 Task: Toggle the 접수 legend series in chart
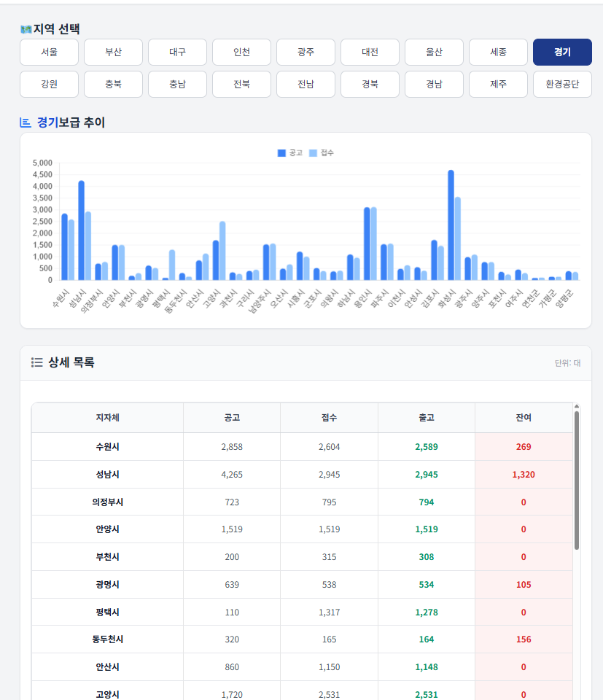[x=322, y=153]
